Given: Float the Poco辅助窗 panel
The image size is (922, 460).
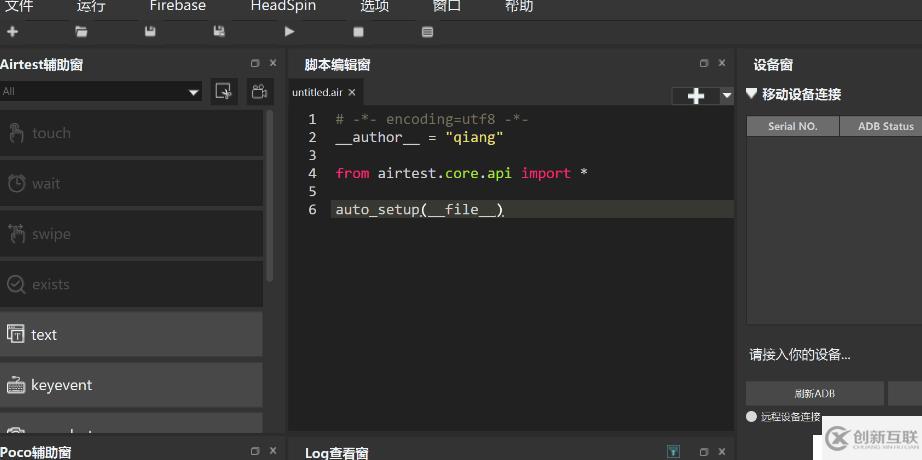Looking at the screenshot, I should [255, 451].
